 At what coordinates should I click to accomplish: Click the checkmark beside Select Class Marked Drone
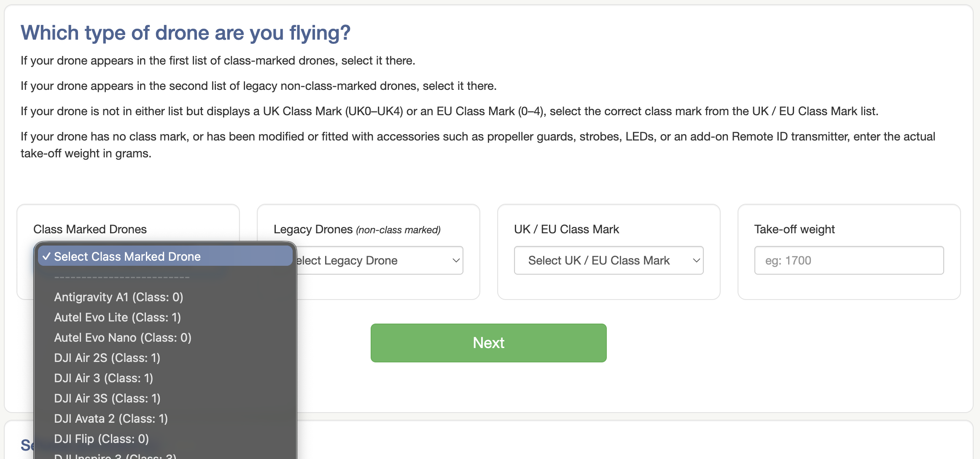pyautogui.click(x=46, y=256)
